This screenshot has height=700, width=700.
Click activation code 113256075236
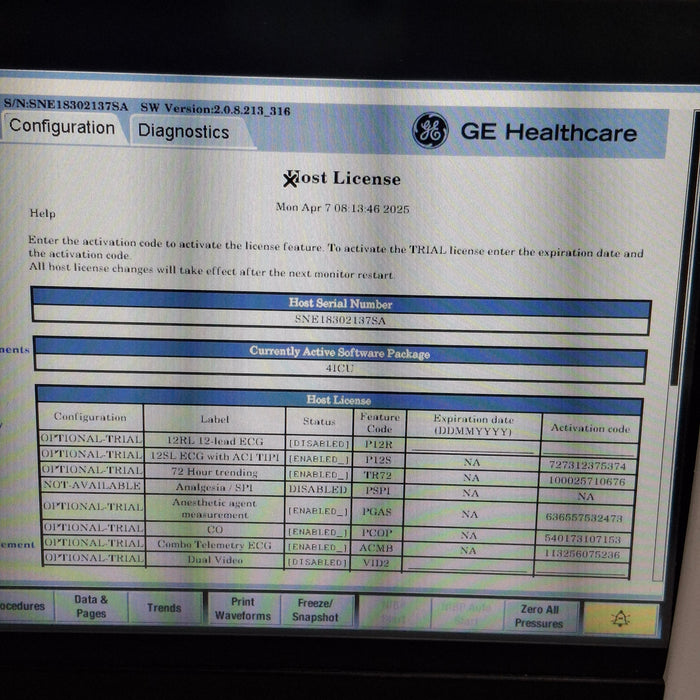click(x=582, y=554)
